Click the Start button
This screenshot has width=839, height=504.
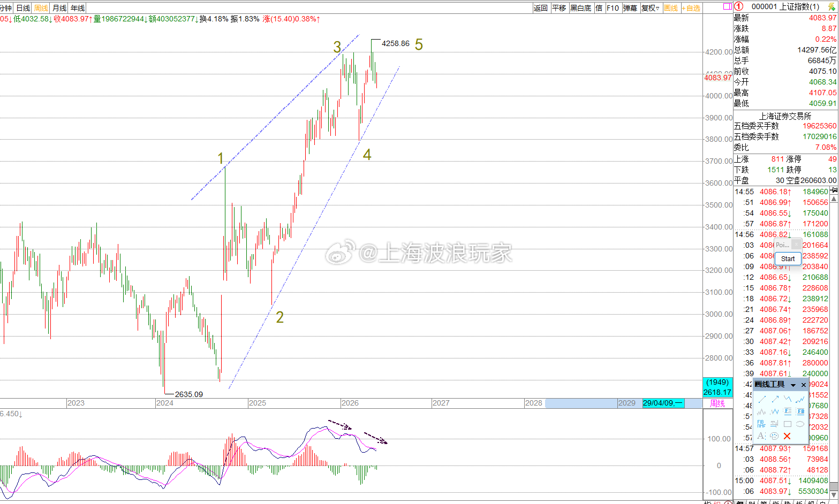[788, 258]
